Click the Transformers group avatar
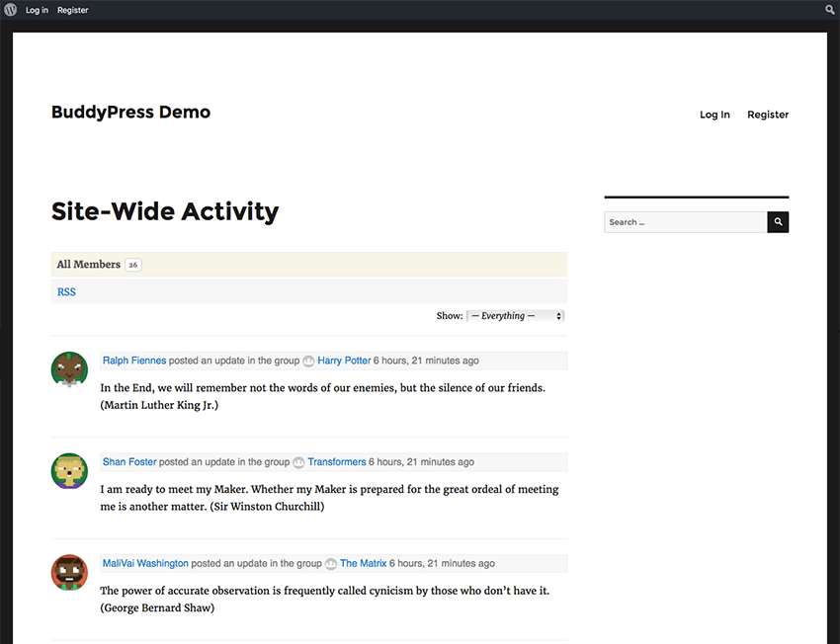 tap(298, 462)
